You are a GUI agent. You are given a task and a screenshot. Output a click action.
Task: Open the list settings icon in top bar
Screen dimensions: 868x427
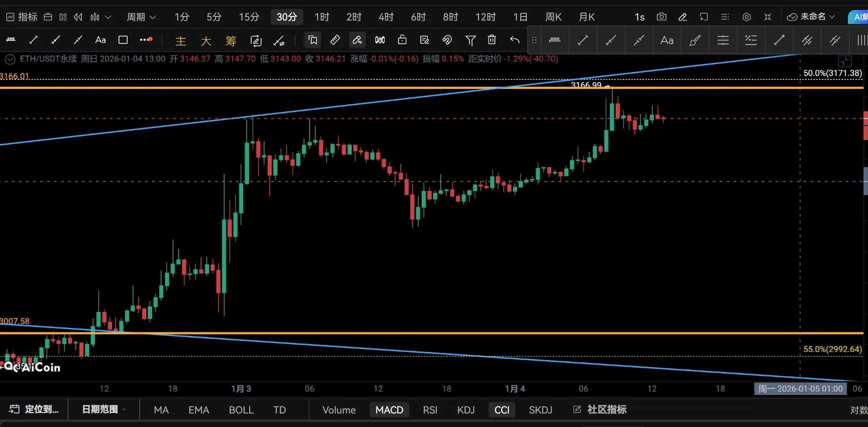point(725,17)
